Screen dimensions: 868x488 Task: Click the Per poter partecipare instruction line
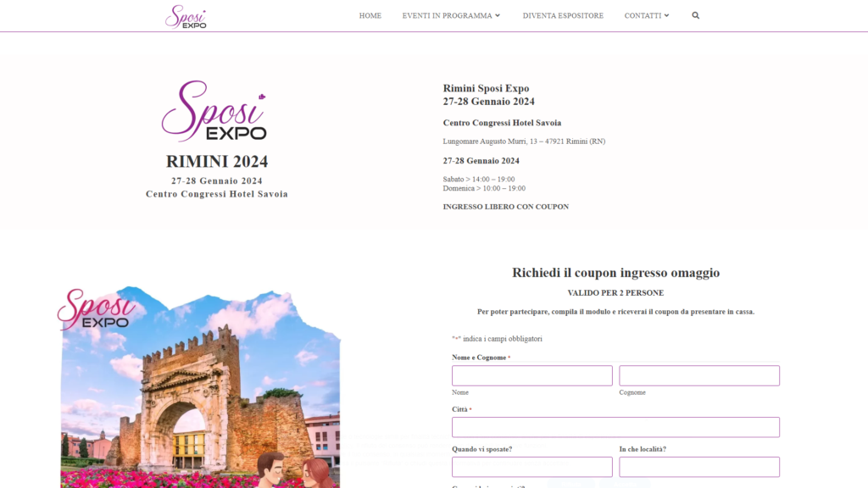pyautogui.click(x=615, y=312)
